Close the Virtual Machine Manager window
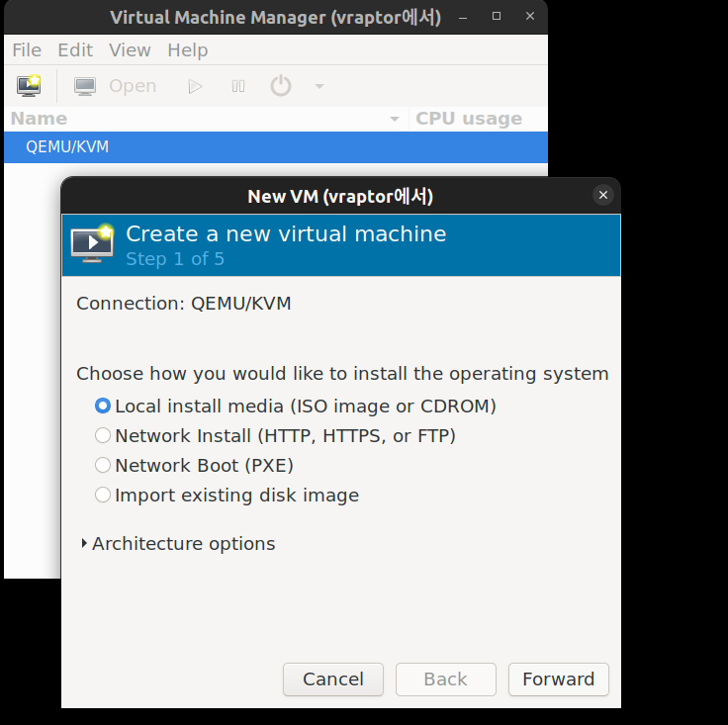The image size is (728, 725). [x=530, y=16]
